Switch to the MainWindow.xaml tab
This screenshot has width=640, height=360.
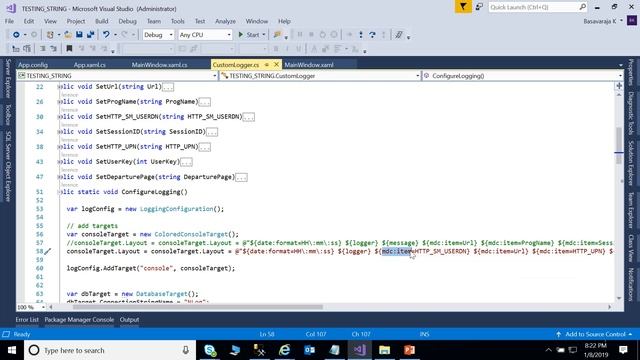(309, 65)
